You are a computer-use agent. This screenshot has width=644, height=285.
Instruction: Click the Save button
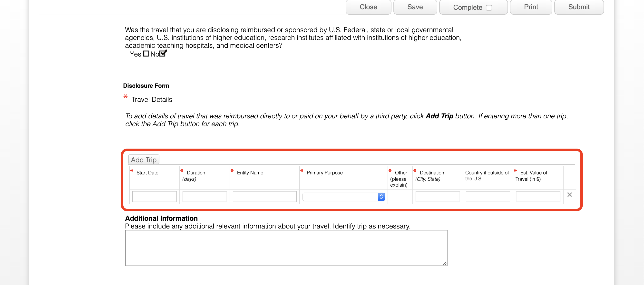[415, 7]
